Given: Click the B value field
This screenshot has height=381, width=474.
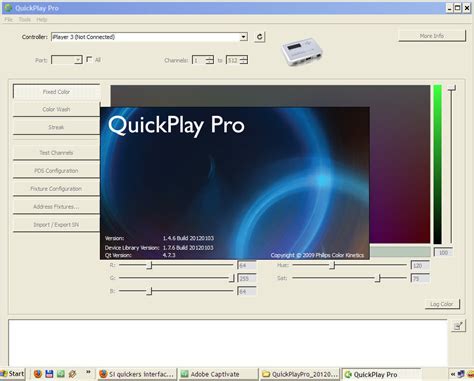Looking at the screenshot, I should [x=247, y=291].
